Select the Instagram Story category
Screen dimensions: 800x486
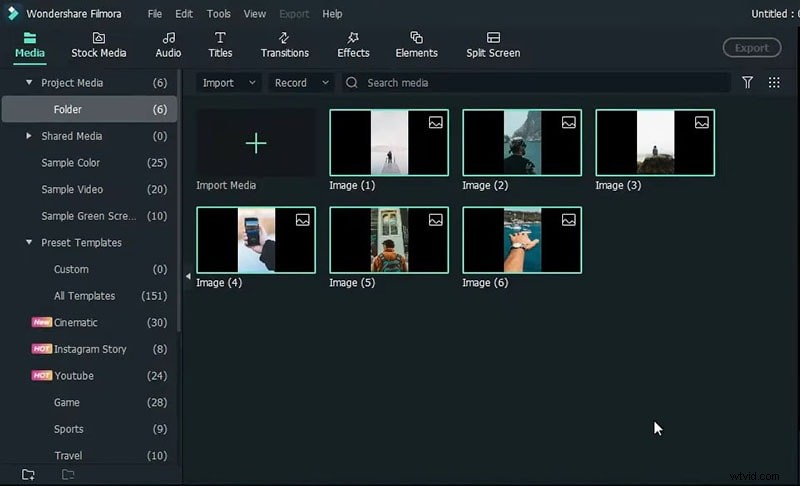point(90,349)
